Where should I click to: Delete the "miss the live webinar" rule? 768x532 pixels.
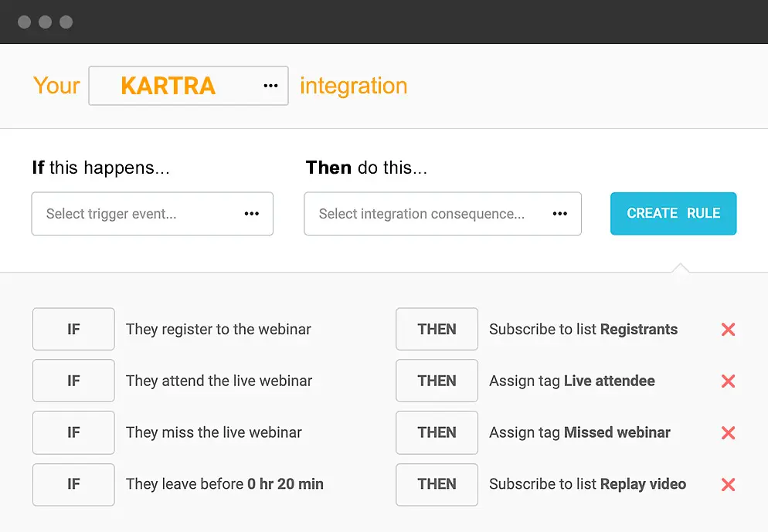[727, 432]
